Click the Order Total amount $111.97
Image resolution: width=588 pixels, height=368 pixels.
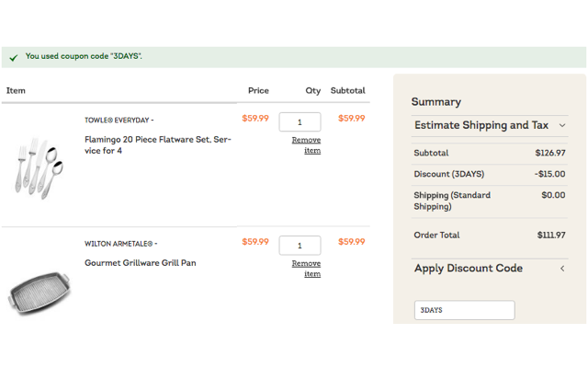pyautogui.click(x=551, y=236)
